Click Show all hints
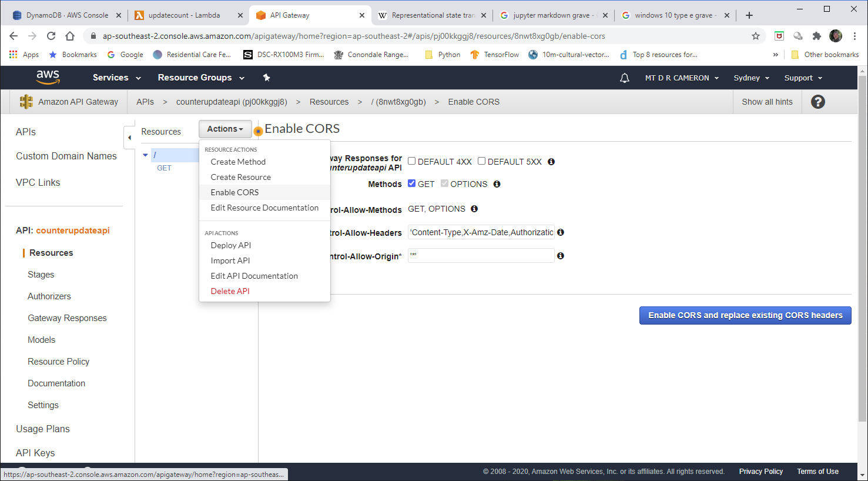 coord(767,102)
